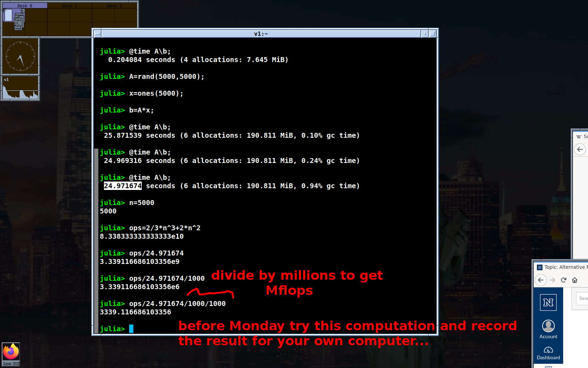Click the terminal v1:~ title bar
This screenshot has width=588, height=368.
tap(261, 34)
